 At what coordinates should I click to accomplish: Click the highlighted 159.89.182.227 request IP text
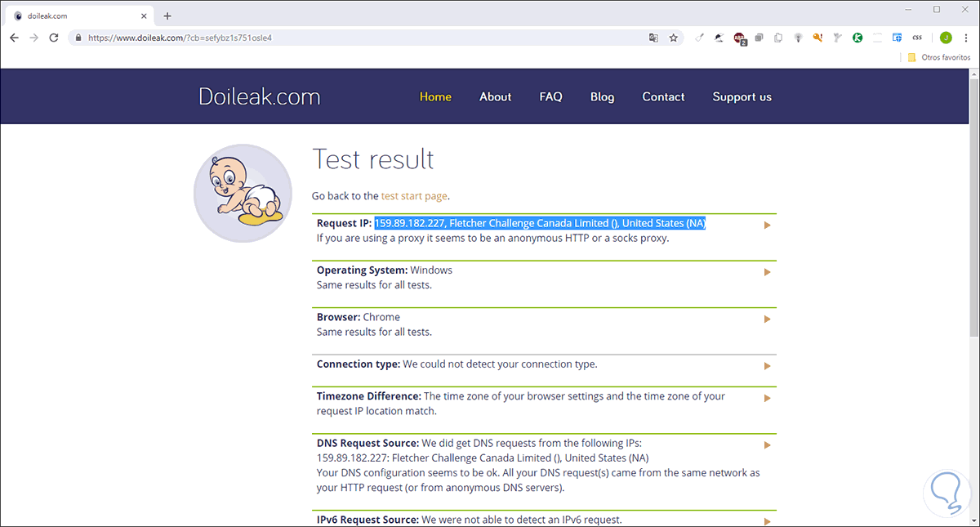coord(540,223)
